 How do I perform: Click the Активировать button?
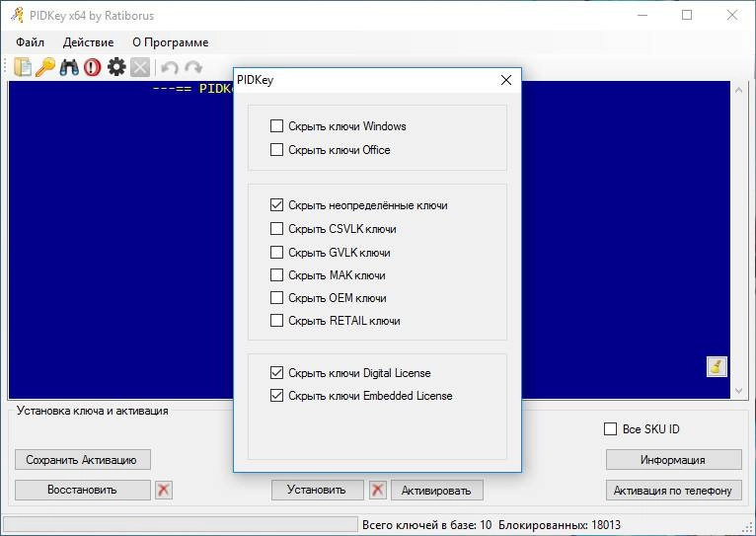[x=436, y=491]
